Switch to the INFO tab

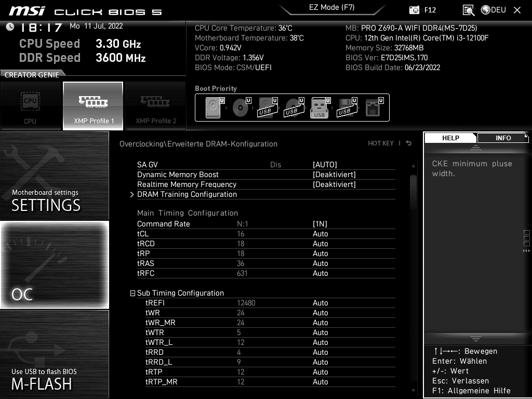(503, 138)
